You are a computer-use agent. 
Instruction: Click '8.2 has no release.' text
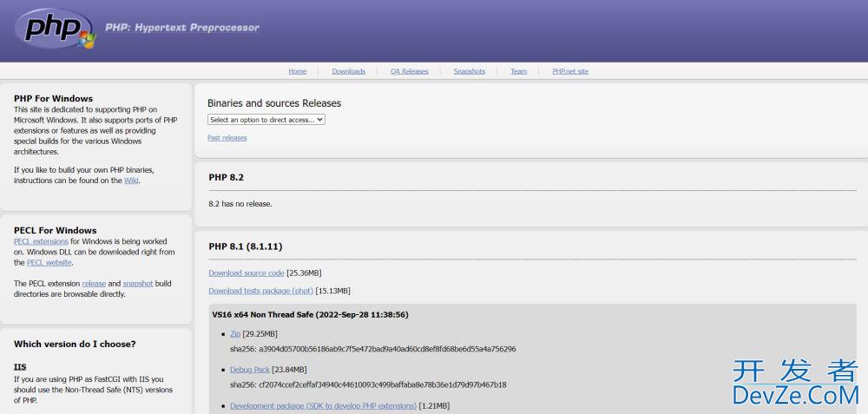240,204
